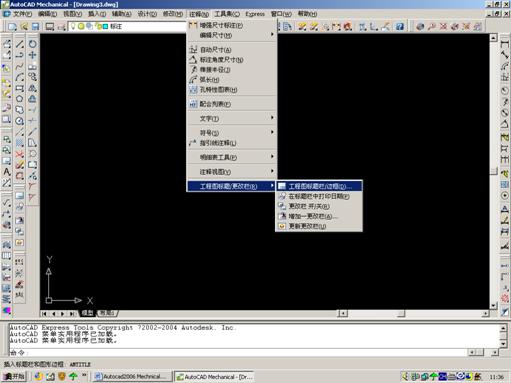The image size is (511, 383).
Task: Click the ANTITLE status bar text
Action: coord(80,364)
